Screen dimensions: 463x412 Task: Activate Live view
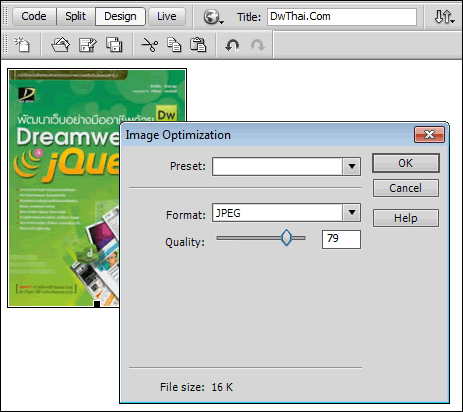click(167, 16)
